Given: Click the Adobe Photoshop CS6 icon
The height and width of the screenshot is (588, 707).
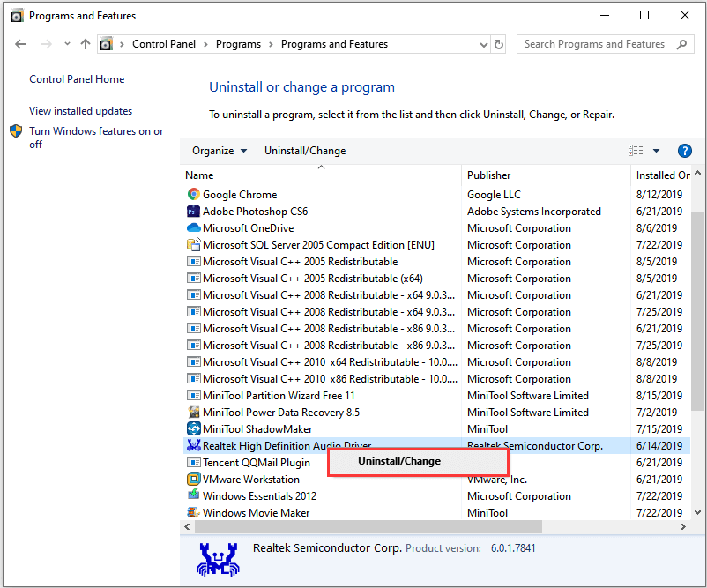Looking at the screenshot, I should (193, 211).
